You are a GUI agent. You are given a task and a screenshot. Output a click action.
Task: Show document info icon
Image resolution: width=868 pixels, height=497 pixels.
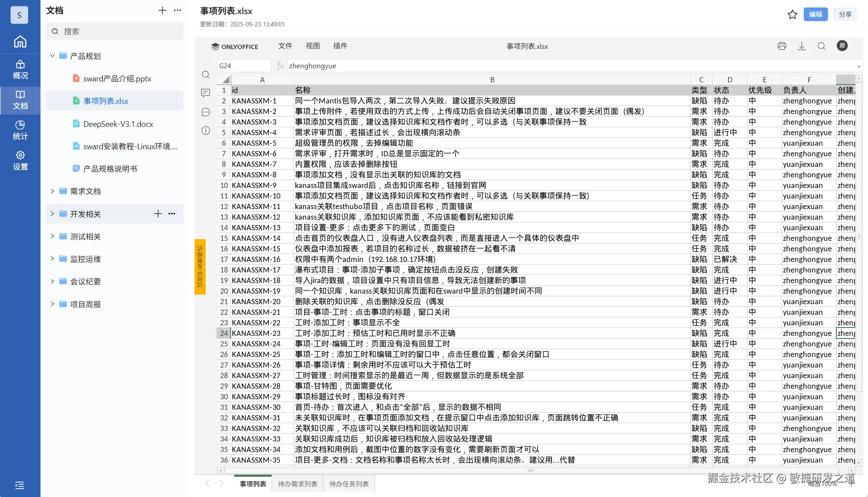pos(206,131)
